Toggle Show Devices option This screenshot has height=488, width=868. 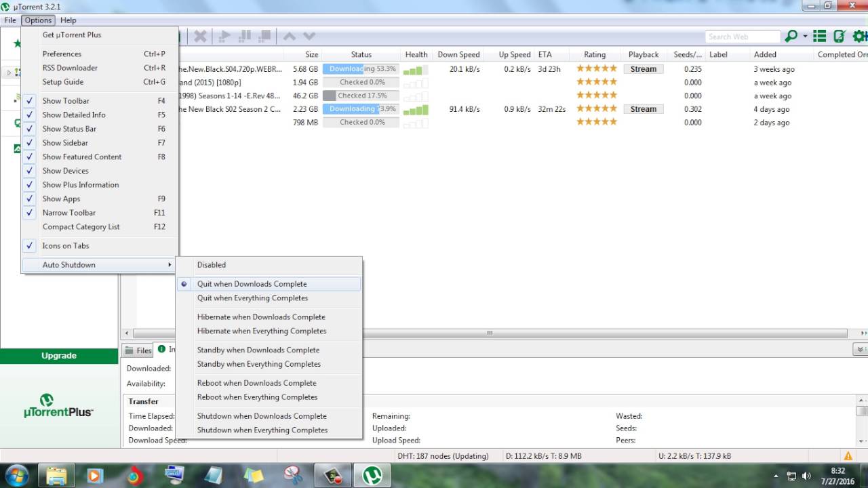100,171
